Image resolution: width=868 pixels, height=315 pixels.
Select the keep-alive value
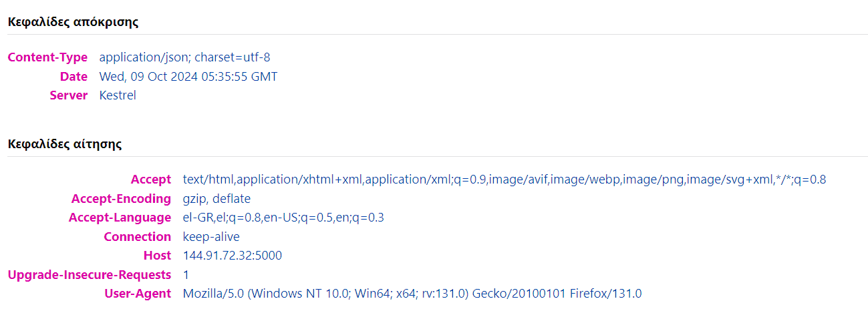pos(211,237)
